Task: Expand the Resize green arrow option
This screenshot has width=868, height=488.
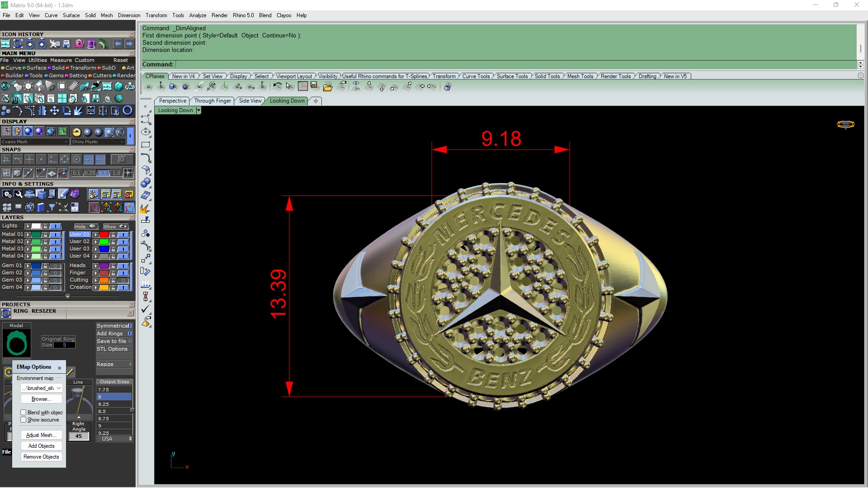Action: coord(131,364)
